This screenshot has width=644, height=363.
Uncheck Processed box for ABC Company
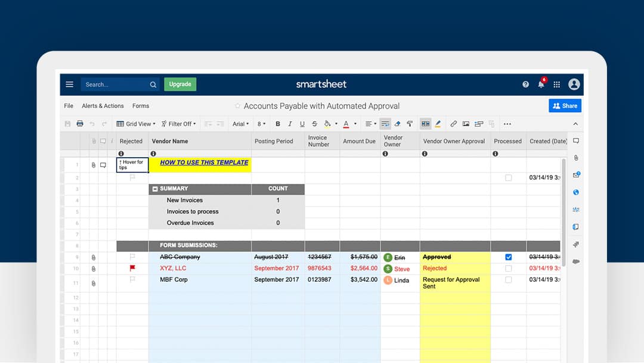click(x=508, y=257)
